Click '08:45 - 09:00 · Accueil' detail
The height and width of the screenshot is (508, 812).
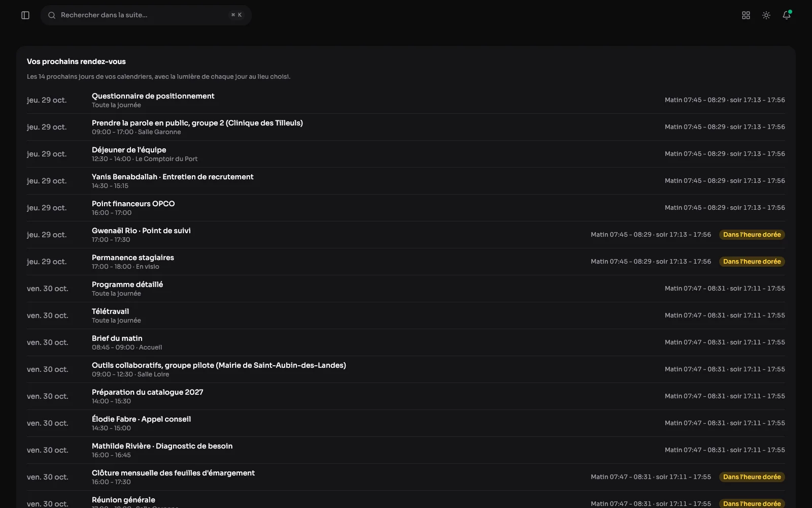click(127, 347)
